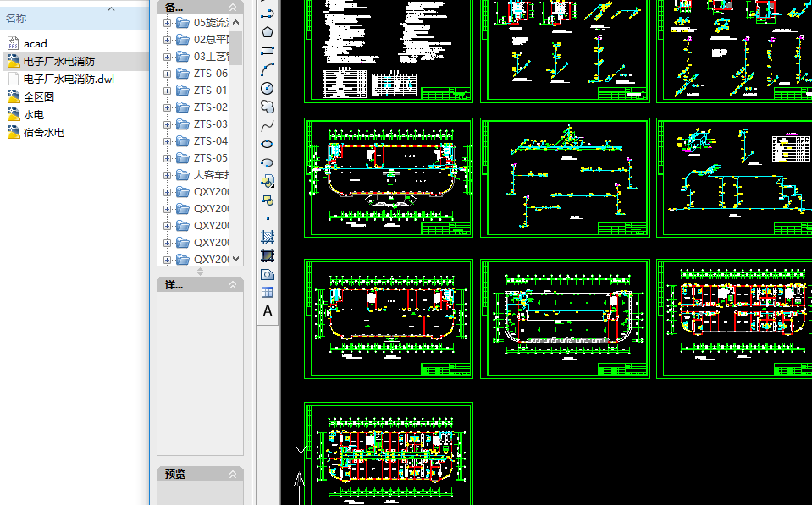Select the Circle draw tool
Image resolution: width=812 pixels, height=505 pixels.
coord(268,88)
